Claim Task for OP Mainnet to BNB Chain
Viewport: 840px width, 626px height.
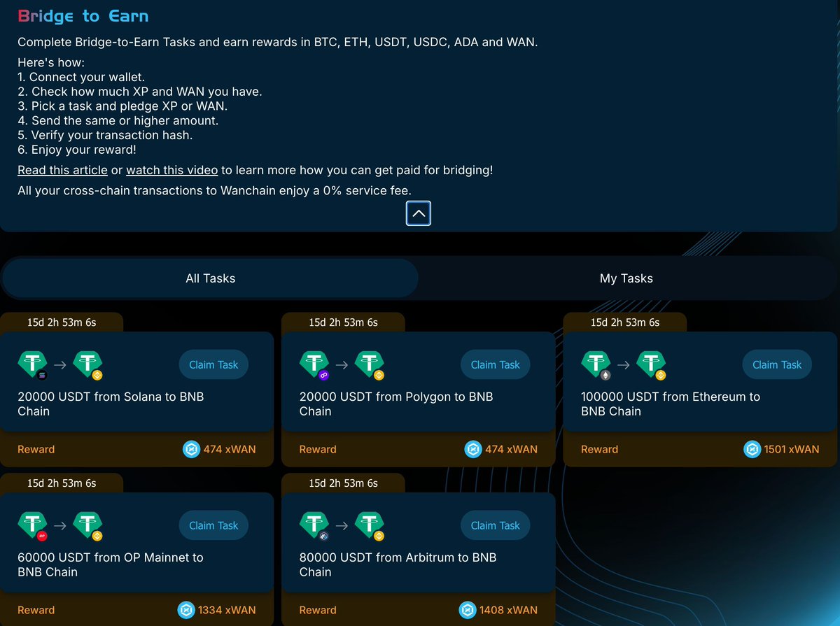point(213,525)
